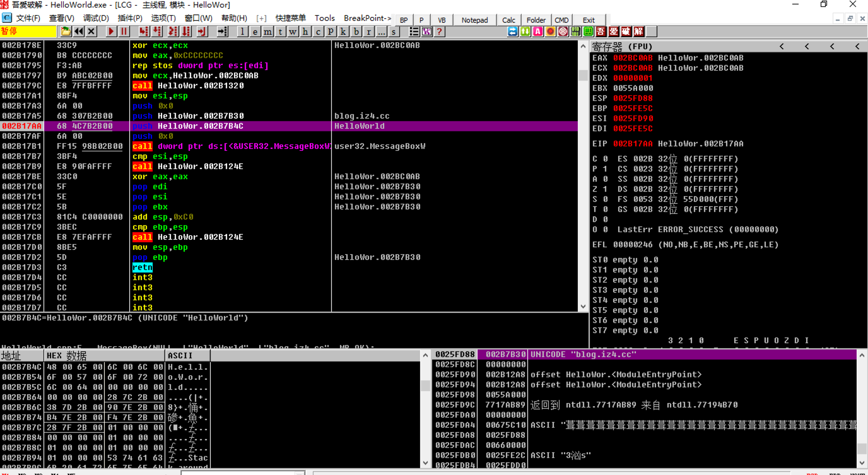This screenshot has height=475, width=868.
Task: Execute till return icon
Action: pyautogui.click(x=202, y=32)
